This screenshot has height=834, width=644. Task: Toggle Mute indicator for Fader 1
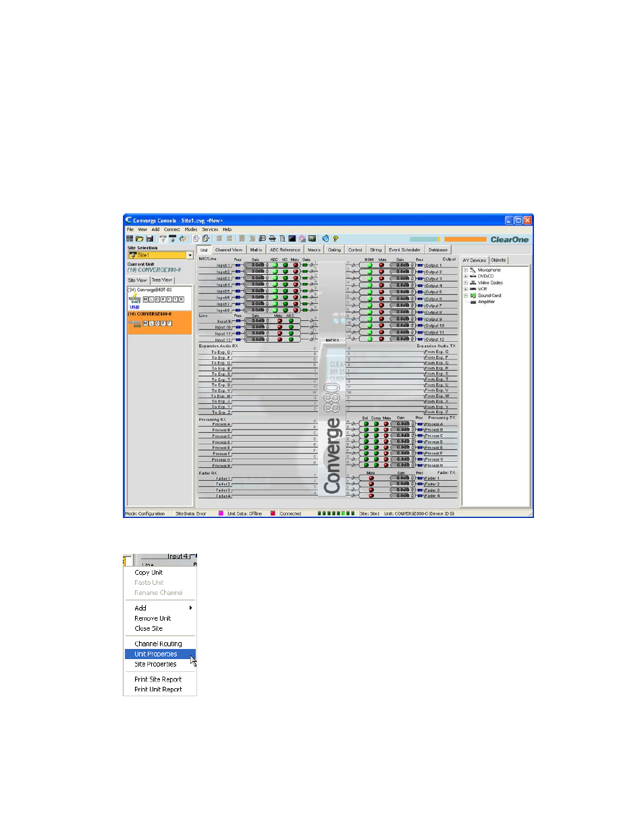click(x=371, y=478)
